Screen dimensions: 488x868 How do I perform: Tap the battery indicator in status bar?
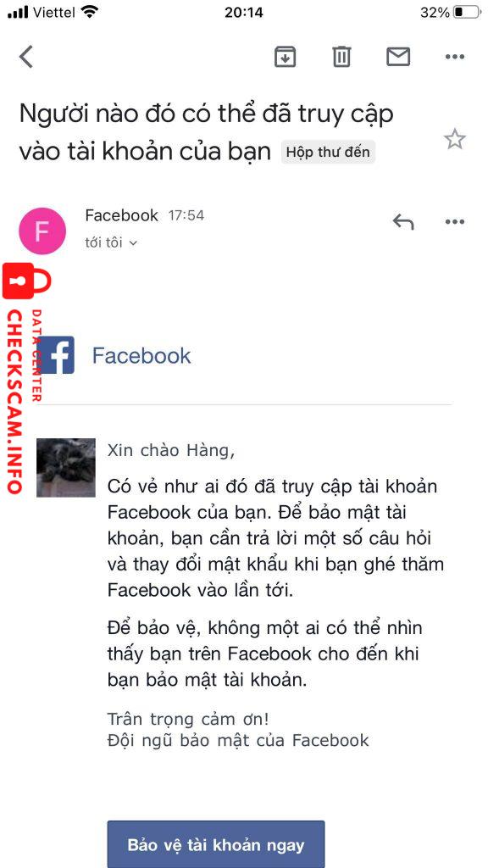[x=467, y=12]
